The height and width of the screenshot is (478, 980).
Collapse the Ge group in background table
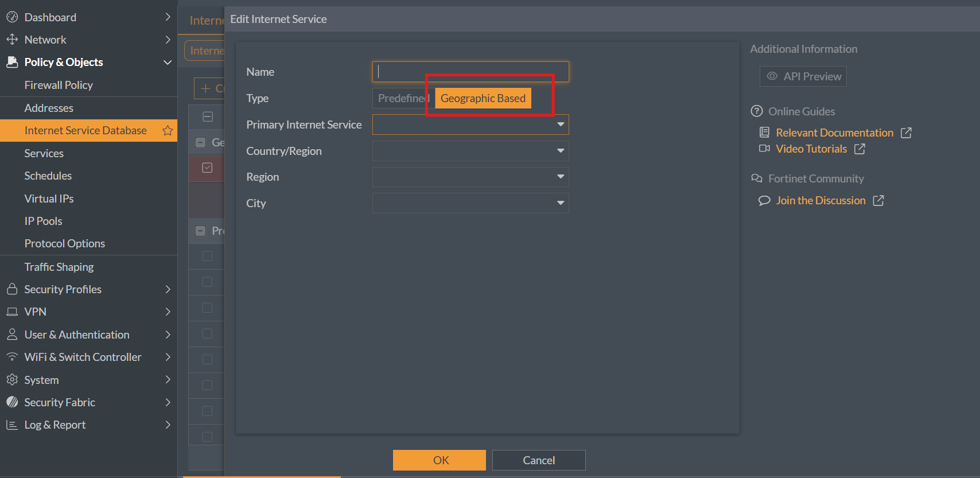click(200, 142)
